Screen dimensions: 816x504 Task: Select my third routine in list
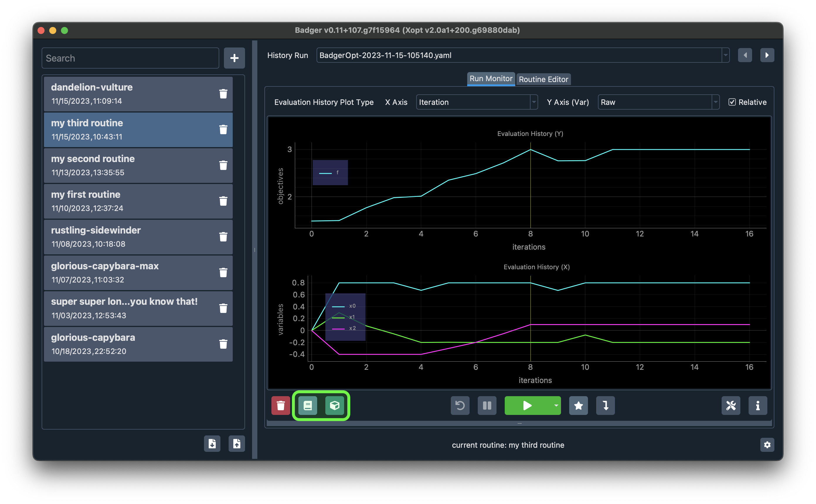pos(138,130)
